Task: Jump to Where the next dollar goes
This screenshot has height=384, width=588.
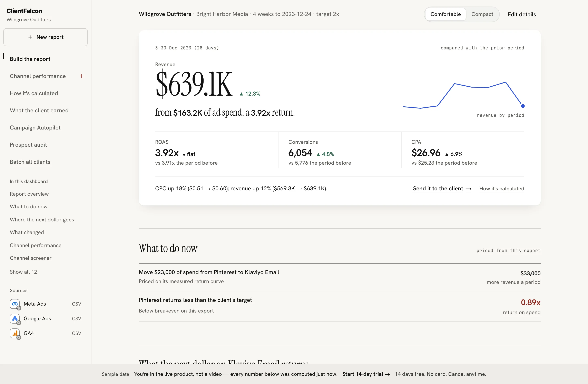Action: [x=42, y=220]
